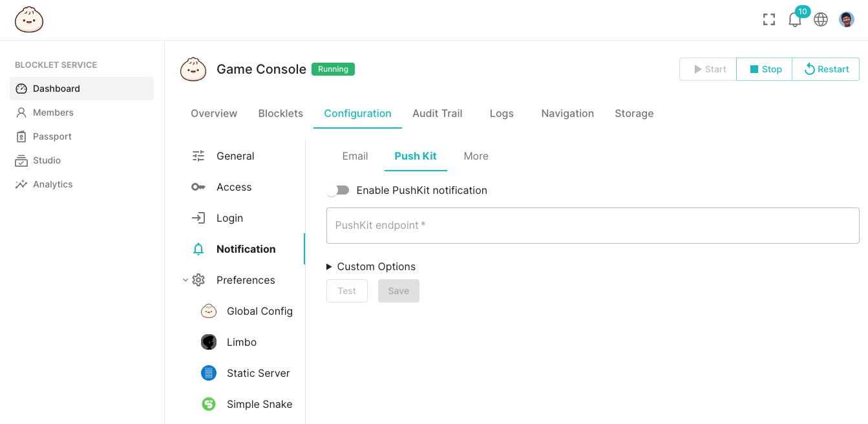Click the fullscreen icon in header
The height and width of the screenshot is (424, 868).
tap(768, 19)
